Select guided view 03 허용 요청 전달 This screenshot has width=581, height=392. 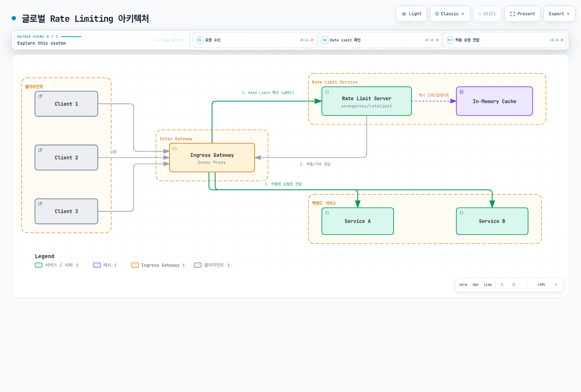coord(505,40)
